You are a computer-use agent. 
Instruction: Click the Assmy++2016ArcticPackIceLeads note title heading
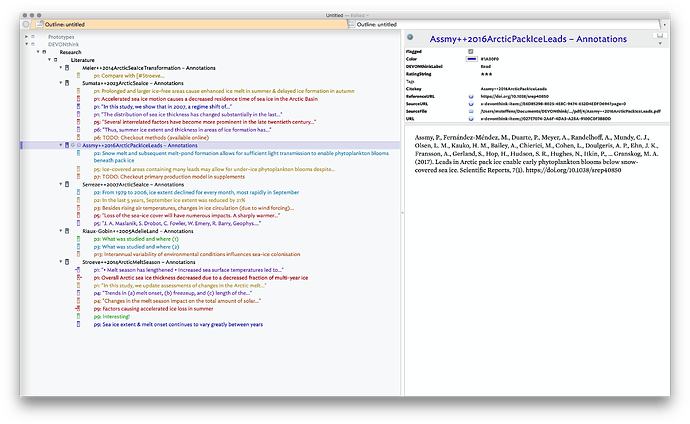tap(528, 39)
